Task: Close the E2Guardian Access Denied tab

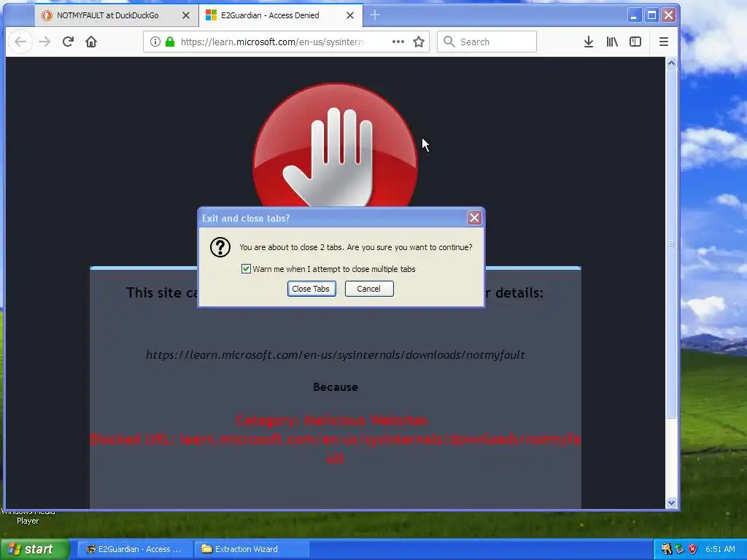Action: (349, 15)
